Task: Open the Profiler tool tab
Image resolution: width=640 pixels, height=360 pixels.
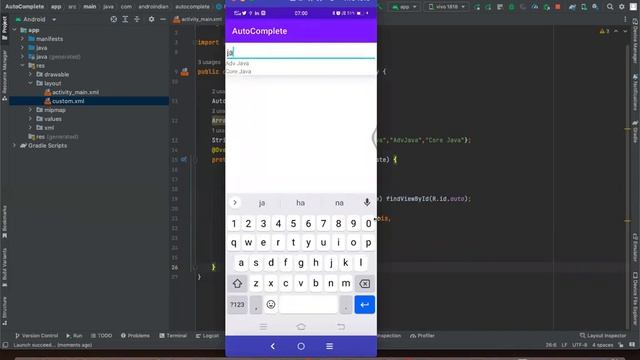Action: pyautogui.click(x=422, y=336)
